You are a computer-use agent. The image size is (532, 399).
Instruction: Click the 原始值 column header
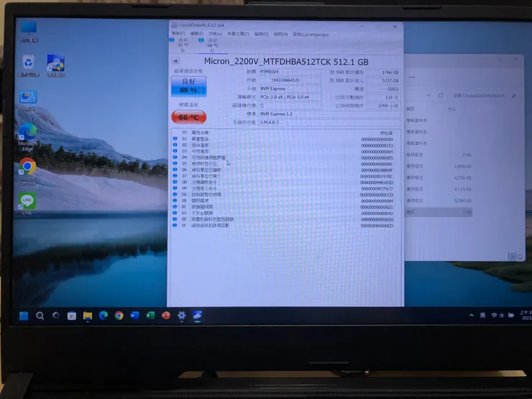[386, 133]
